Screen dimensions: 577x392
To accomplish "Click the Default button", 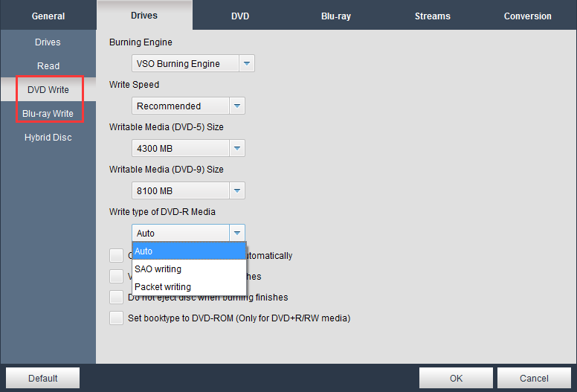I will pos(42,378).
